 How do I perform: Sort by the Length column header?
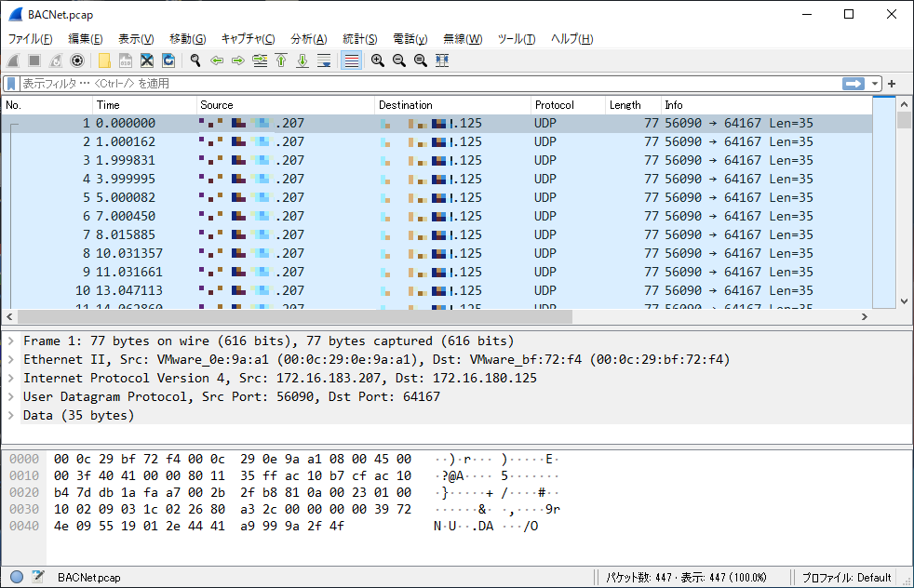click(634, 105)
